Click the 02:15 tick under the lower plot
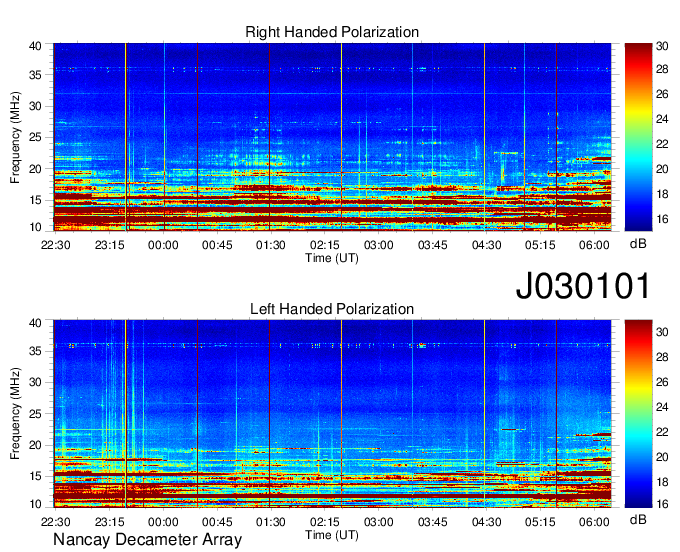The image size is (680, 552). (x=325, y=522)
